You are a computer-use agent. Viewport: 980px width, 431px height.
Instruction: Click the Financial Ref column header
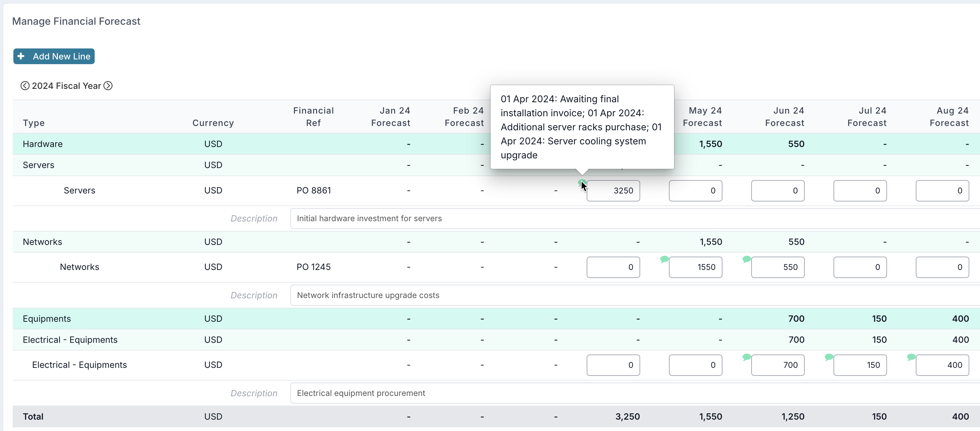(x=313, y=117)
